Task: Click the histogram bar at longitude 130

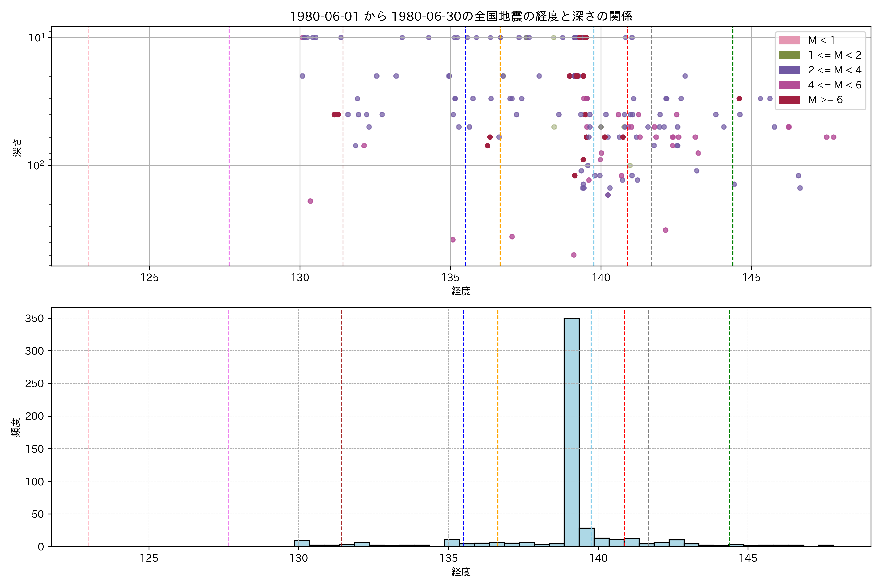Action: tap(302, 543)
